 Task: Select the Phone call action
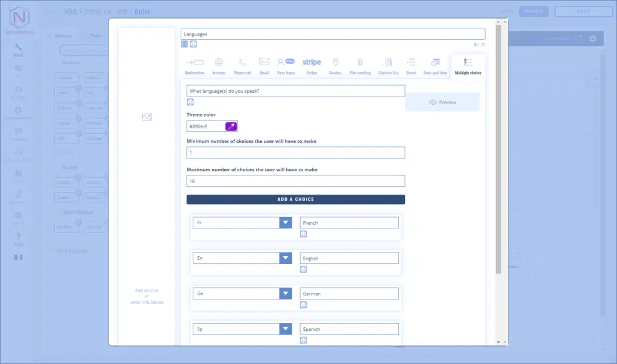(242, 65)
